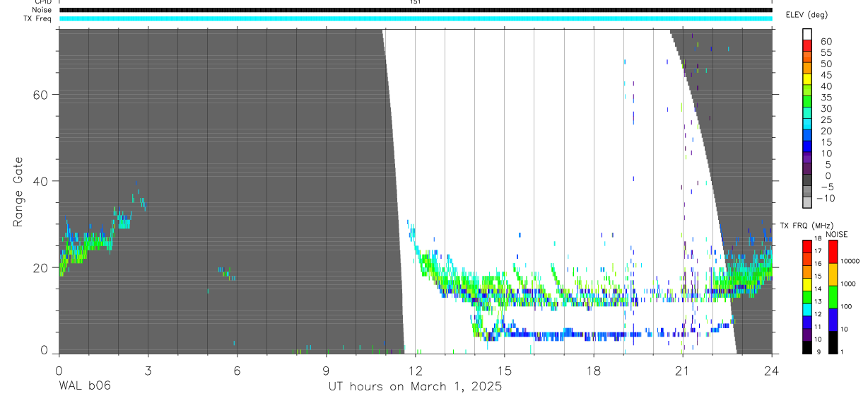Click the red swatch in the ELEV color bar
Screen dimensions: 868x401
point(807,45)
